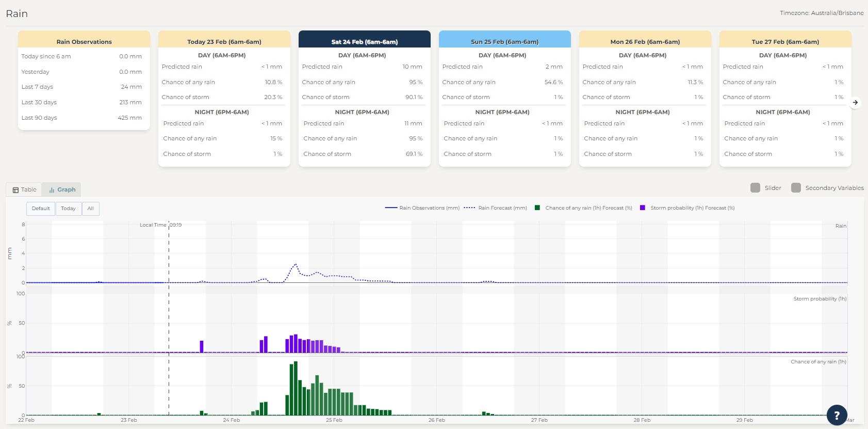
Task: Click the Storm probability (1h) chart label
Action: click(820, 299)
